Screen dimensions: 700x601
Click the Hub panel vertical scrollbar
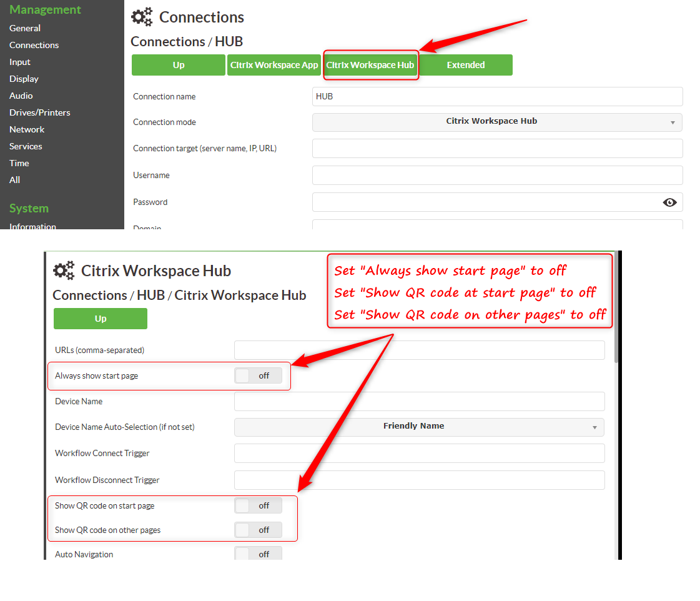pyautogui.click(x=616, y=308)
